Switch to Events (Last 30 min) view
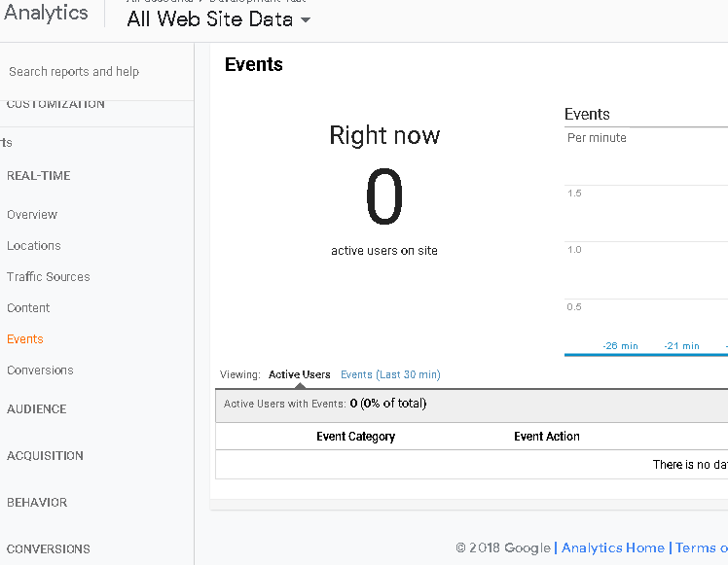The width and height of the screenshot is (728, 565). coord(390,374)
